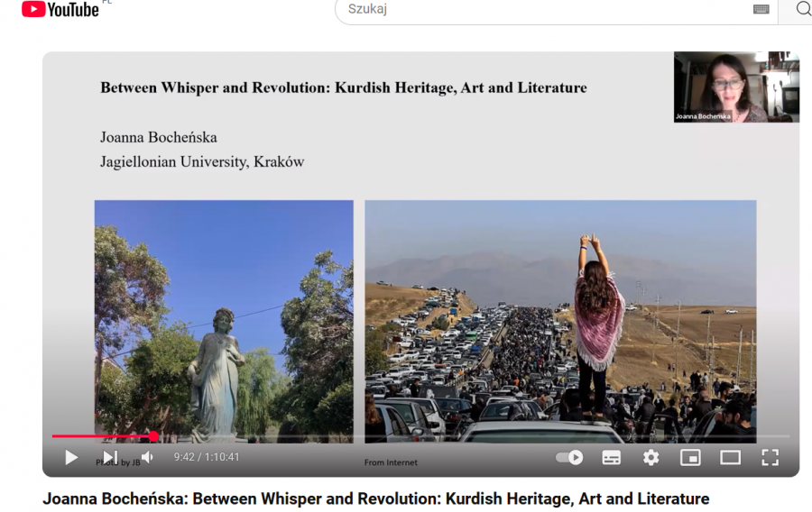Enable miniplayer mode

(690, 457)
